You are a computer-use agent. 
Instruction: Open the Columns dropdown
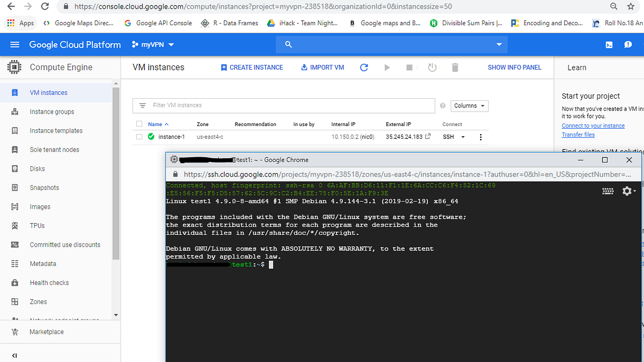(470, 106)
